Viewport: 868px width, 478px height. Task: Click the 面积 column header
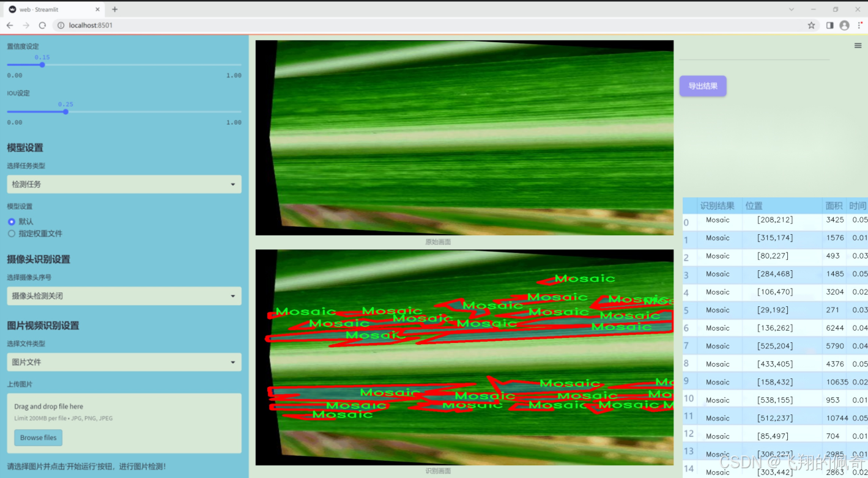(834, 206)
